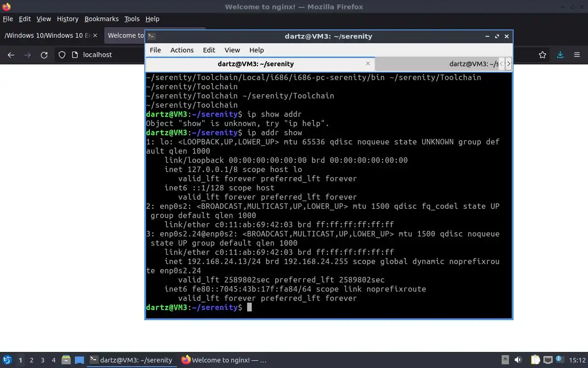Bookmark this page with the star icon
Screen dimensions: 588x368
543,55
